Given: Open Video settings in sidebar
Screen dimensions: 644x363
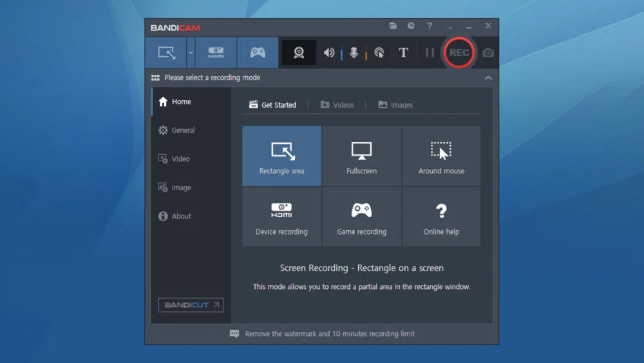Looking at the screenshot, I should tap(191, 159).
